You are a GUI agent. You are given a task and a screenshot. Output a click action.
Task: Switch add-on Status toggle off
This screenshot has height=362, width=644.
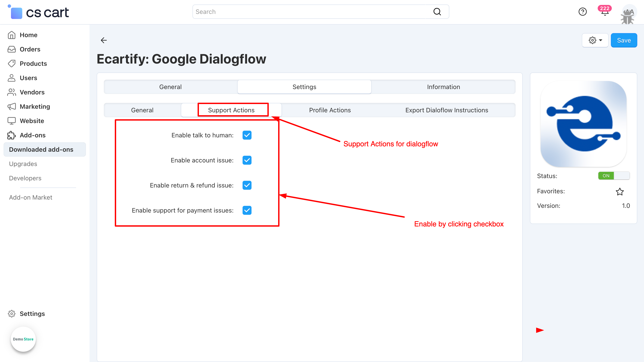pyautogui.click(x=614, y=176)
